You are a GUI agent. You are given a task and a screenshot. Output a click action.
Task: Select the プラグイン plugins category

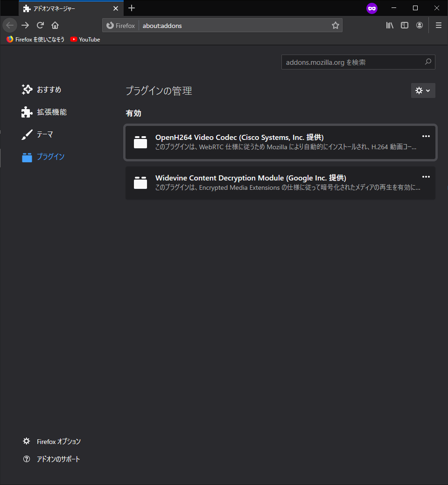tap(43, 157)
